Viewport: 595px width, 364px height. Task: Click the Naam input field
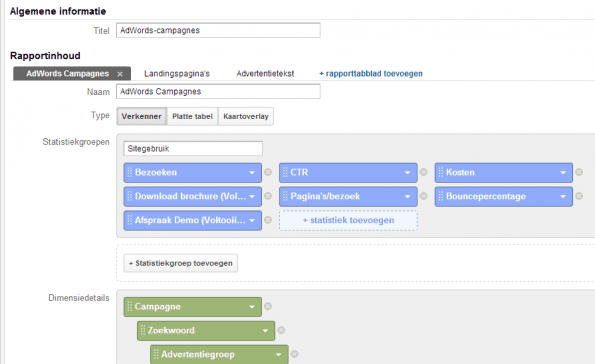click(x=218, y=91)
